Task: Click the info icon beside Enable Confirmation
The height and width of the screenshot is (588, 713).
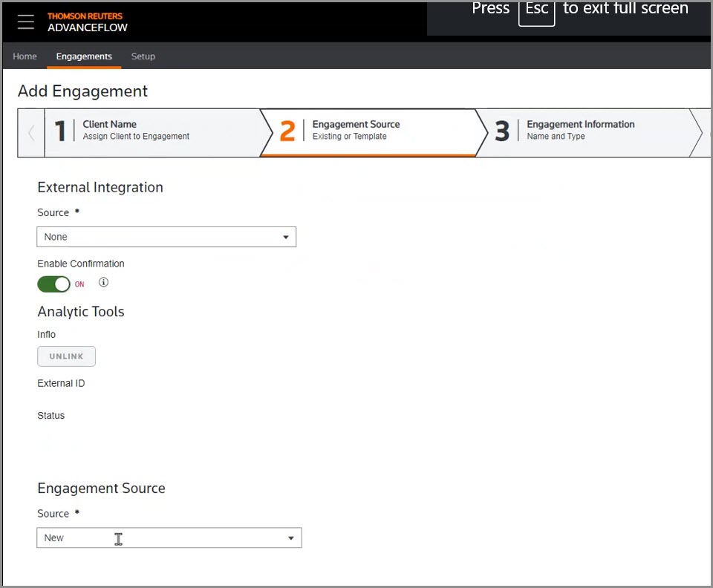Action: point(103,282)
